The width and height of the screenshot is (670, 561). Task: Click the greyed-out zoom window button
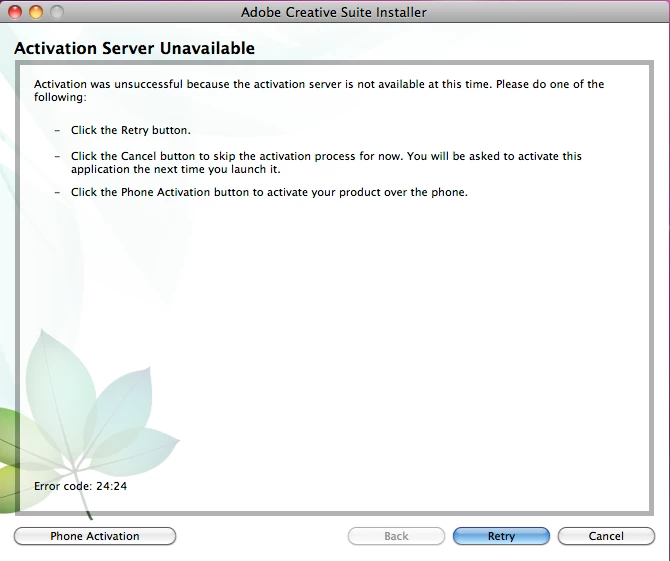pos(57,12)
